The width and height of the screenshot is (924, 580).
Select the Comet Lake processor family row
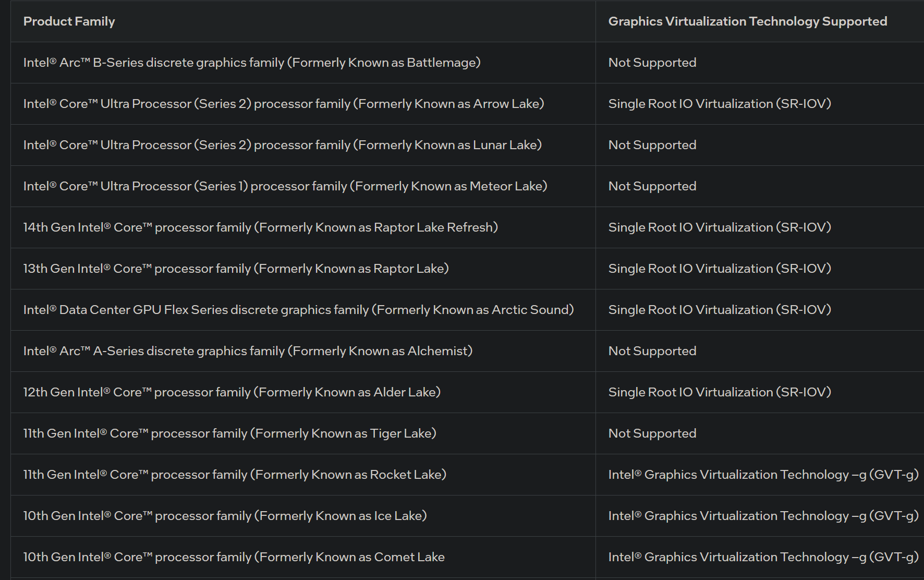tap(467, 557)
